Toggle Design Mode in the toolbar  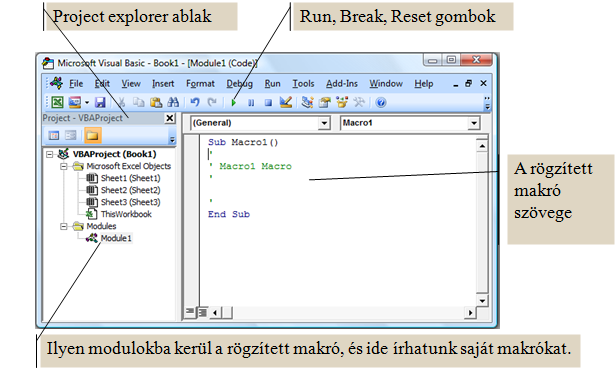(286, 102)
